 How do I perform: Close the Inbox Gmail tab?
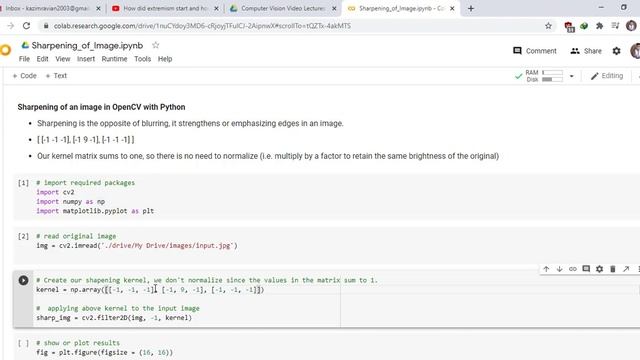tap(98, 8)
